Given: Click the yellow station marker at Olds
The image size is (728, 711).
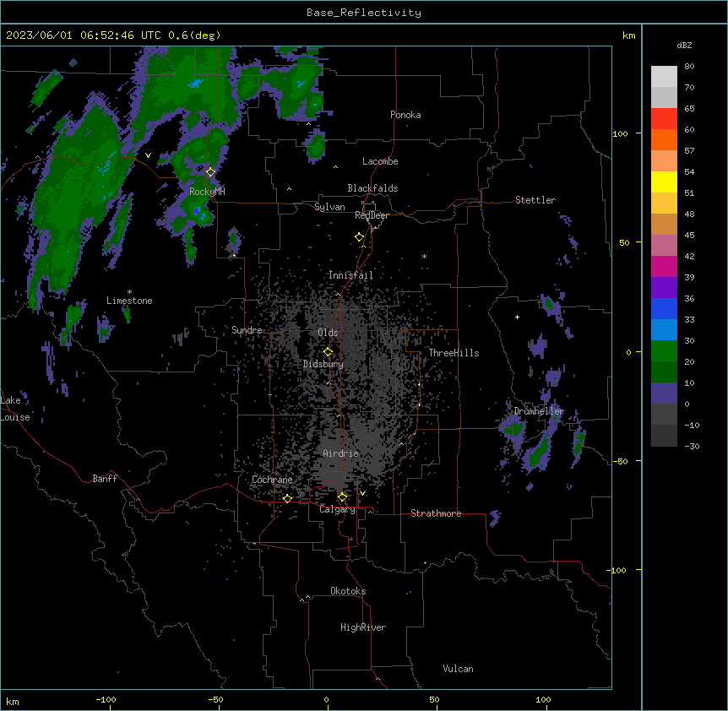Looking at the screenshot, I should (x=328, y=351).
